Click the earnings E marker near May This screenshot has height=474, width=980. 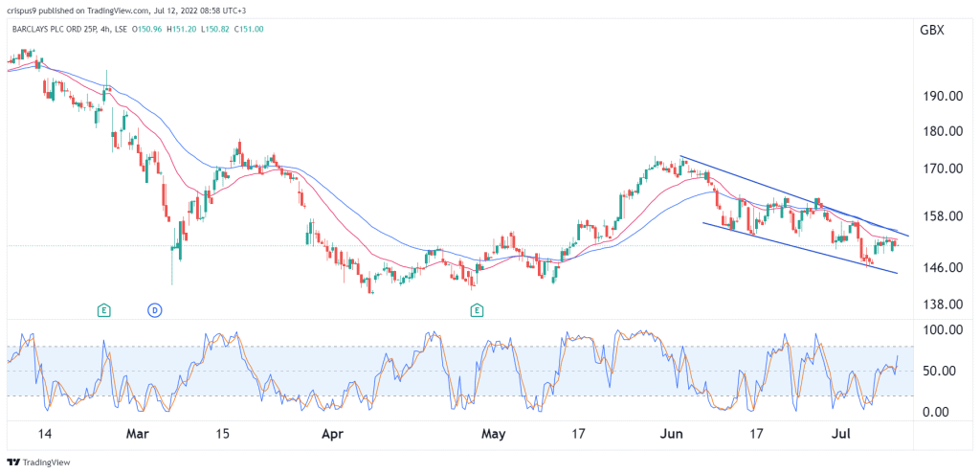pyautogui.click(x=477, y=309)
